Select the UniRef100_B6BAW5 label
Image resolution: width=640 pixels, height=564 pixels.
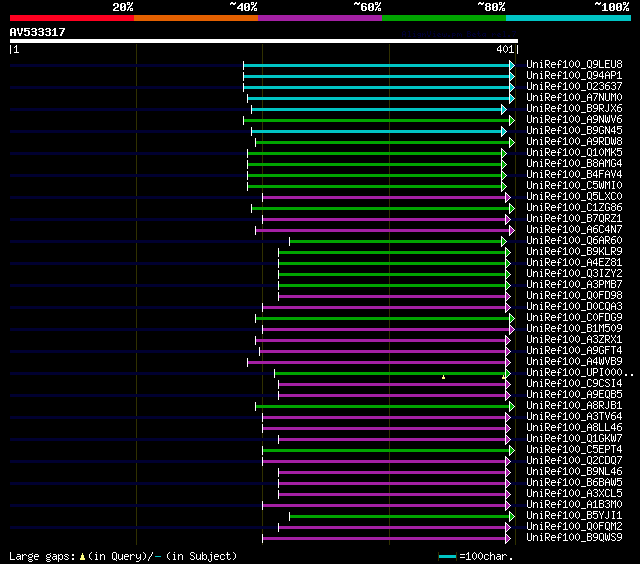574,483
